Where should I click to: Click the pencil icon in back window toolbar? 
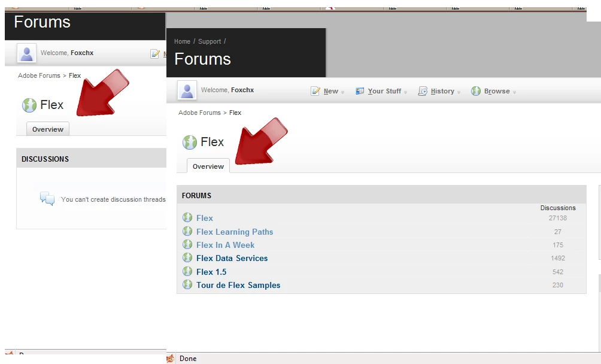pyautogui.click(x=155, y=54)
